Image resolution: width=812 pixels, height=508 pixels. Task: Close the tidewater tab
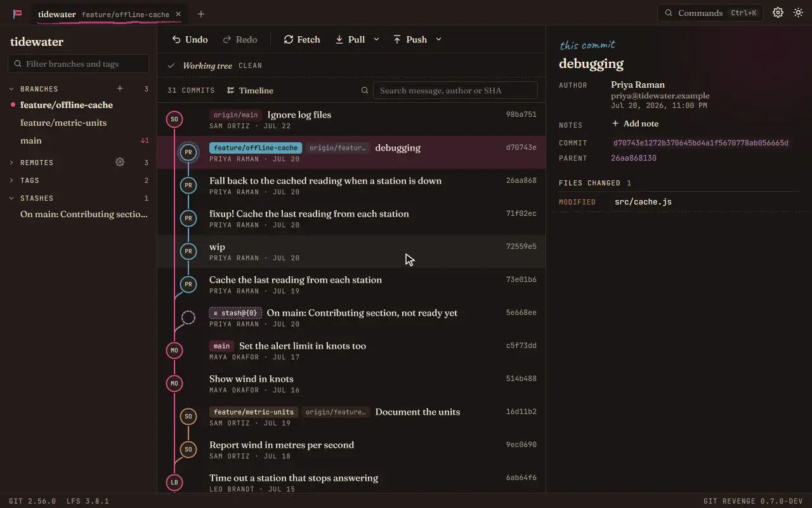point(178,14)
